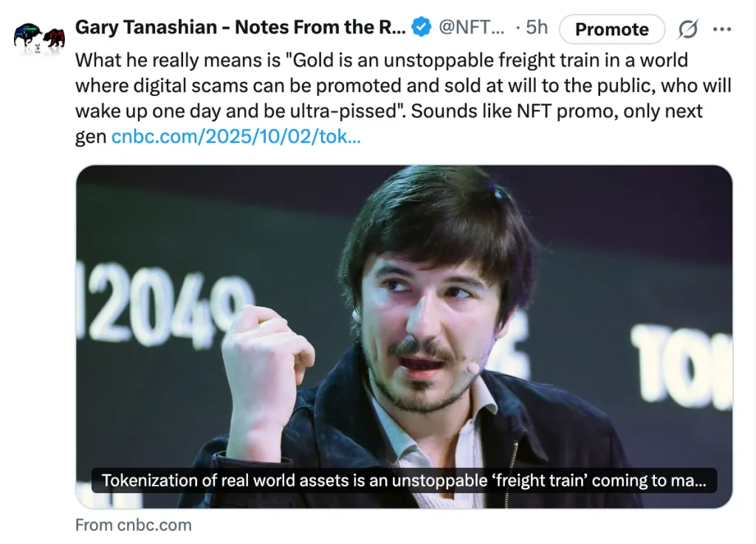Click the post body text to expand

[x=402, y=86]
